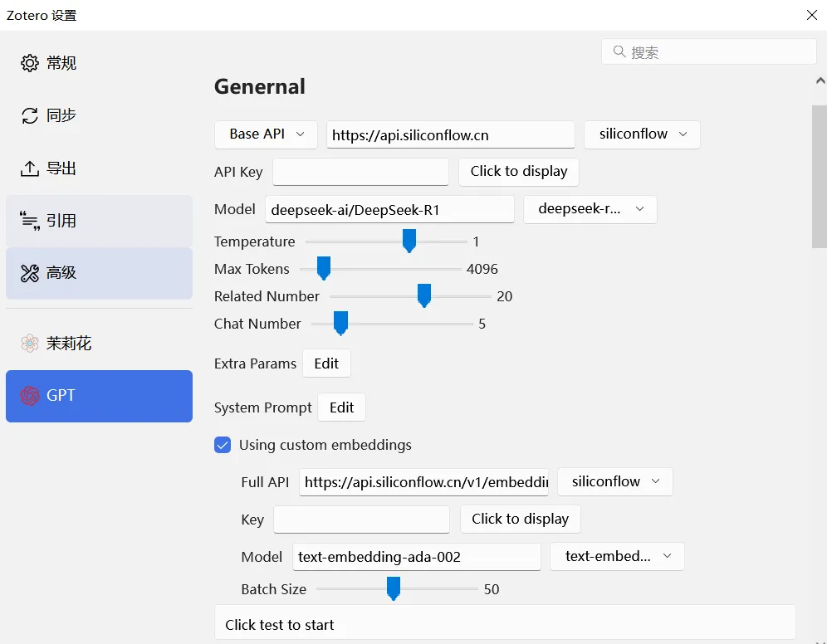Click the magnifier icon in search box
This screenshot has height=644, width=827.
click(x=619, y=52)
